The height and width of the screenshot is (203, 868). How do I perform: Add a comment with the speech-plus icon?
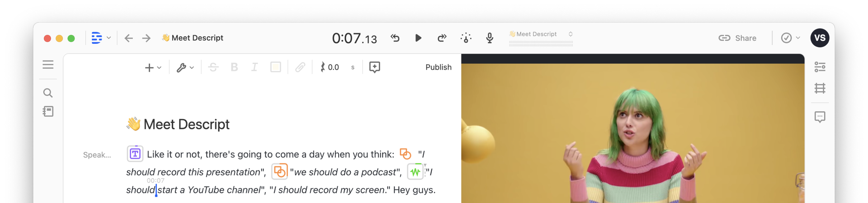pos(375,67)
